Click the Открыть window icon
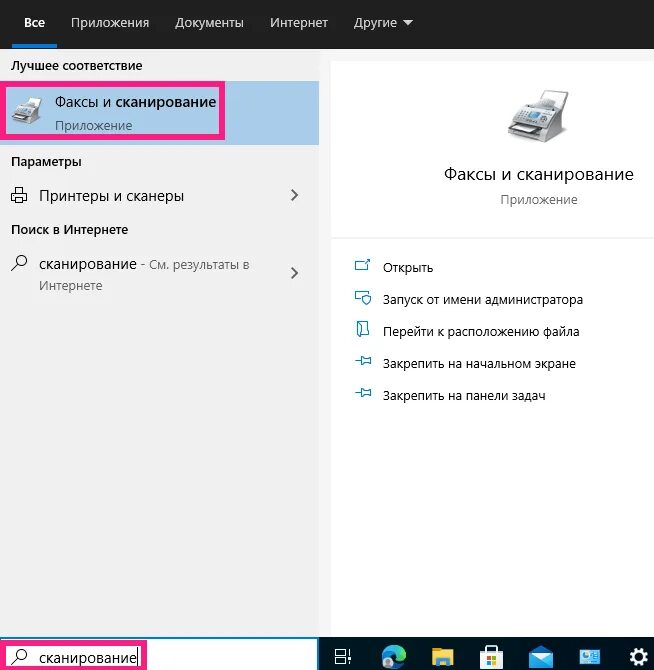 click(x=362, y=265)
